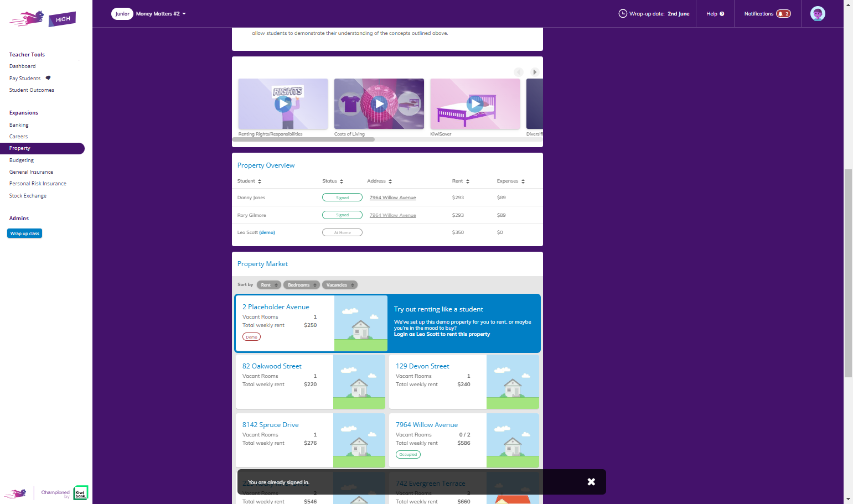Screen dimensions: 853x504
Task: Click Rory Gilmore student name
Action: coord(251,215)
